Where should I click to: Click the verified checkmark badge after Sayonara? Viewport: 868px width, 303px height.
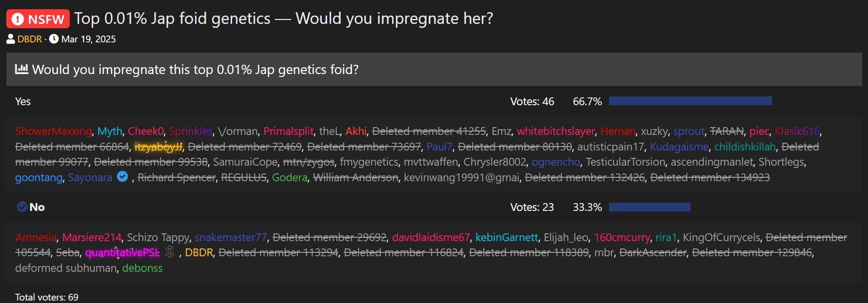[122, 177]
